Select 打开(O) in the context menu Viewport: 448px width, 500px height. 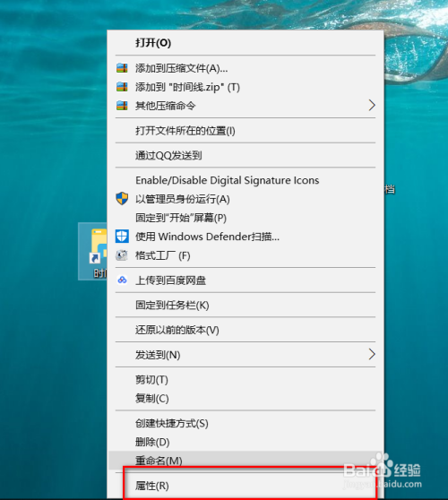coord(246,43)
